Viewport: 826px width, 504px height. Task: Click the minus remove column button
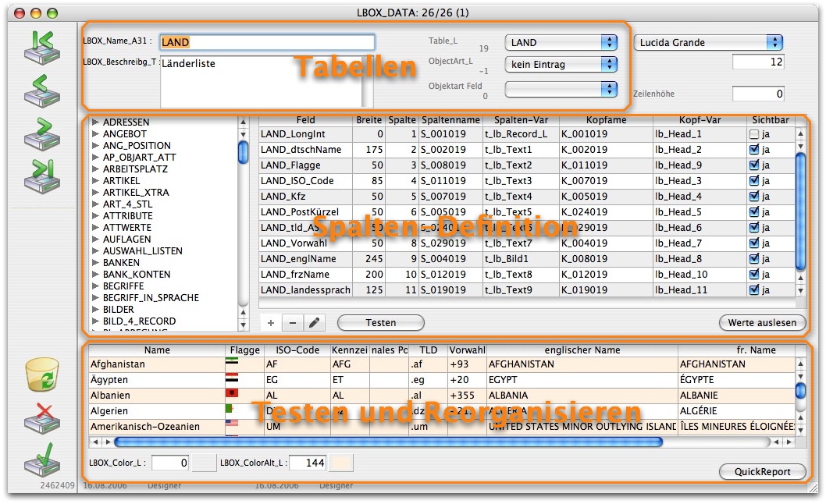293,323
